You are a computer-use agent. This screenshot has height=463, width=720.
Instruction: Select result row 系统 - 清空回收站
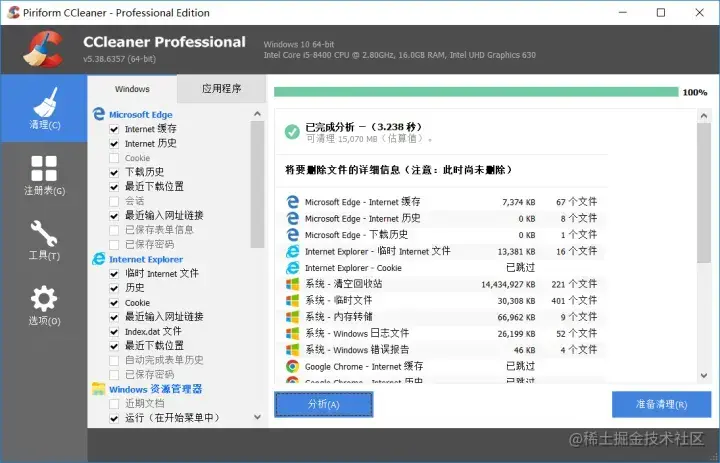pos(441,284)
